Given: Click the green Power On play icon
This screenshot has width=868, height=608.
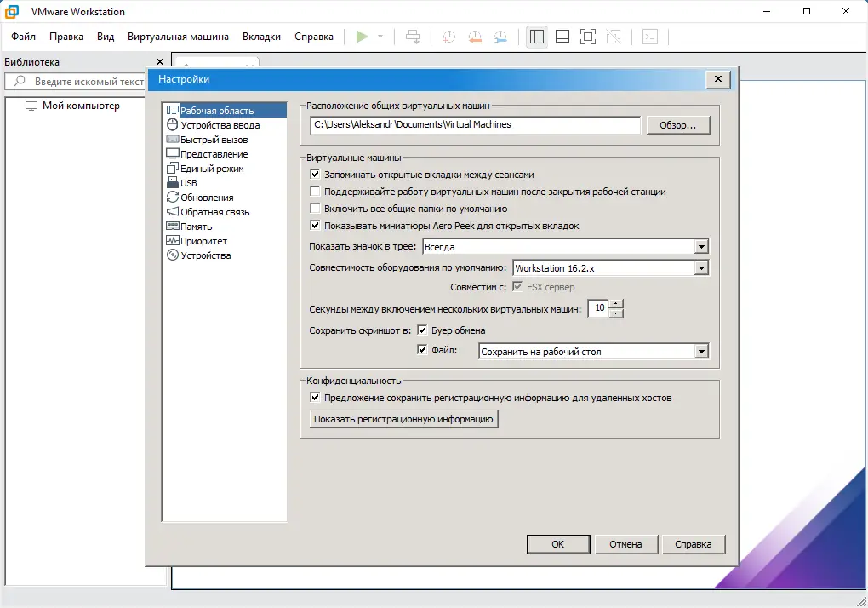Looking at the screenshot, I should click(x=362, y=37).
